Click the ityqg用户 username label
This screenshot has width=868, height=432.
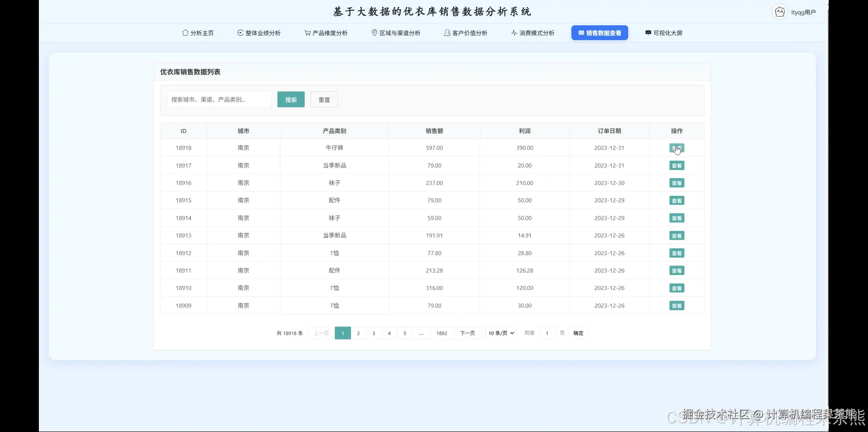pos(803,12)
